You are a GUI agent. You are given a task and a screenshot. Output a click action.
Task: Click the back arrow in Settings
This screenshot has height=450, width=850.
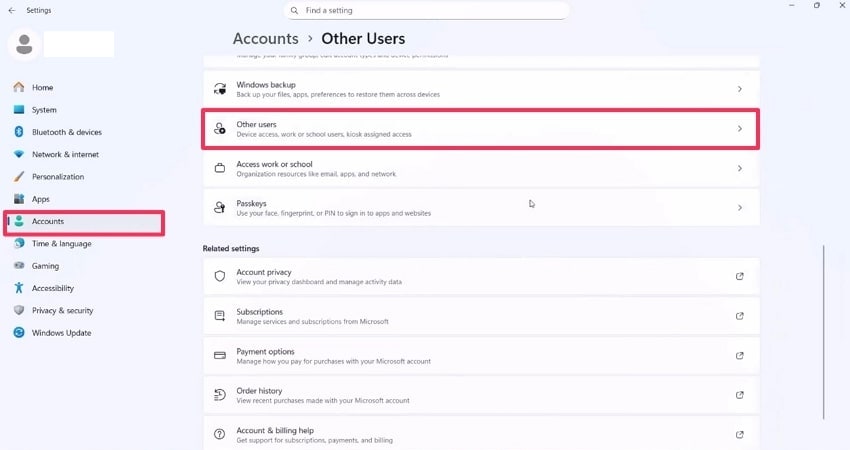pos(12,10)
